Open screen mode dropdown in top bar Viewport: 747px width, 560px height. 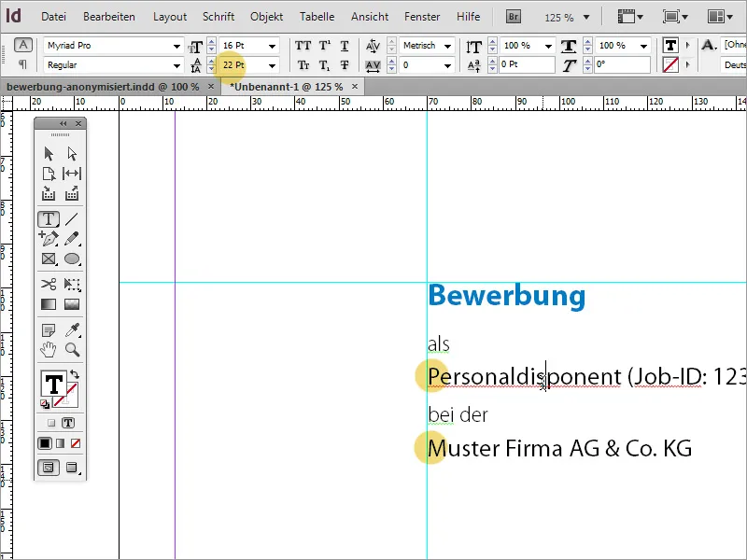675,17
